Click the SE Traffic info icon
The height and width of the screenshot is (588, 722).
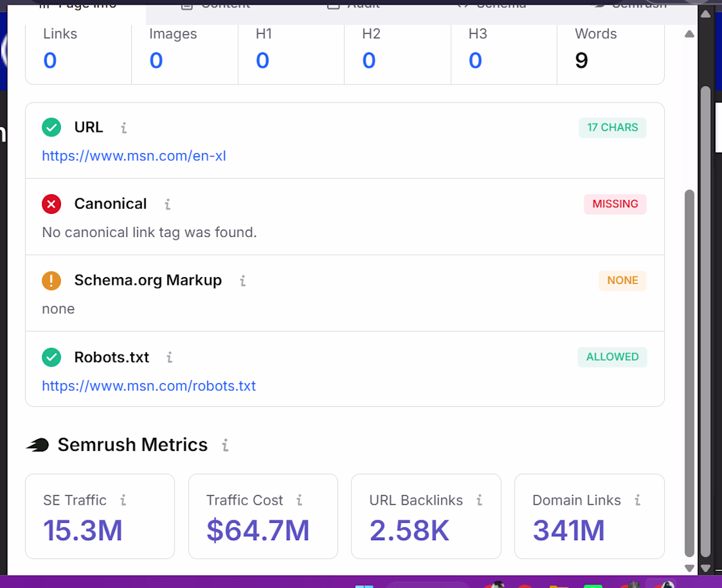tap(123, 500)
